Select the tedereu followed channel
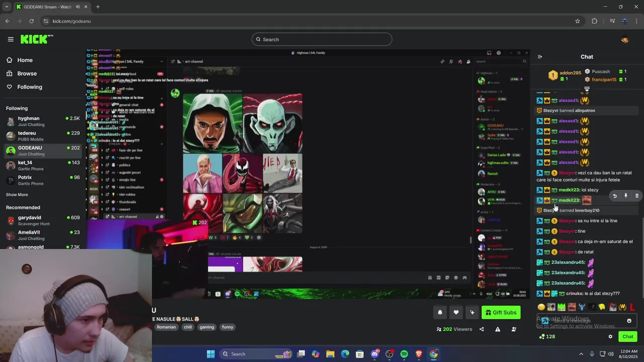The height and width of the screenshot is (362, 644). (43, 136)
